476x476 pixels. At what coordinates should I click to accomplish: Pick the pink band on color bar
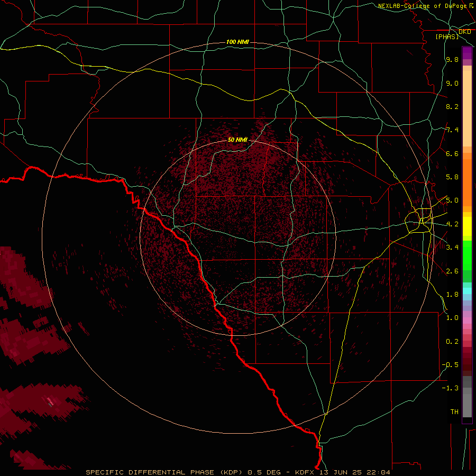coord(467,321)
